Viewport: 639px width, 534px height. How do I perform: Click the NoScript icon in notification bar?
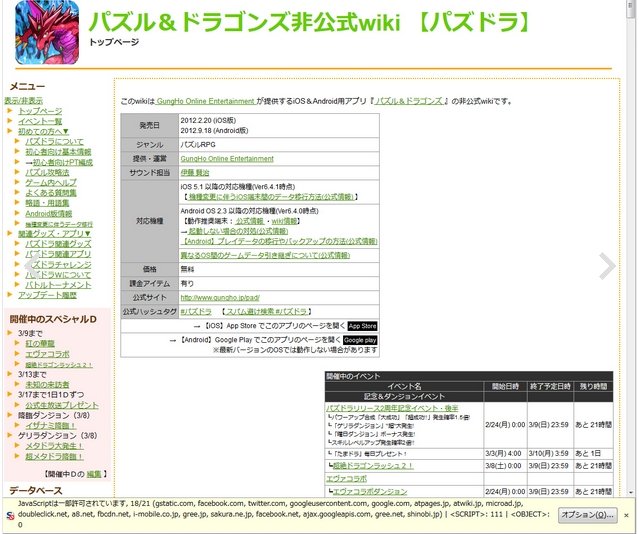(x=10, y=515)
